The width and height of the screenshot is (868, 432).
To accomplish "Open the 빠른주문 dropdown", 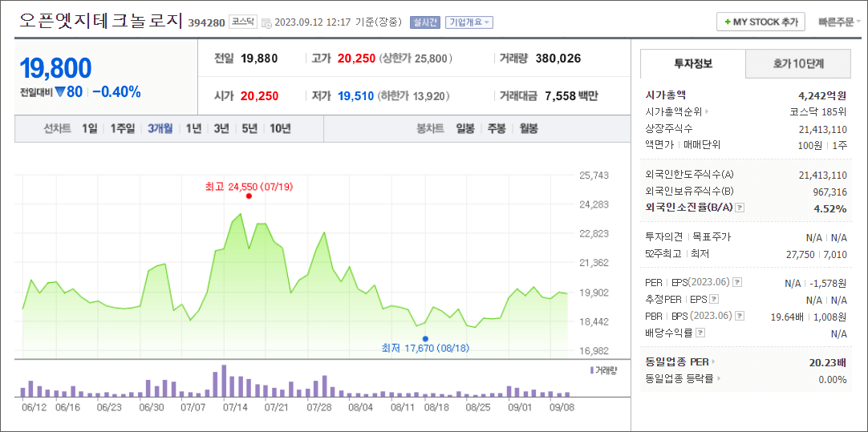I will (840, 22).
